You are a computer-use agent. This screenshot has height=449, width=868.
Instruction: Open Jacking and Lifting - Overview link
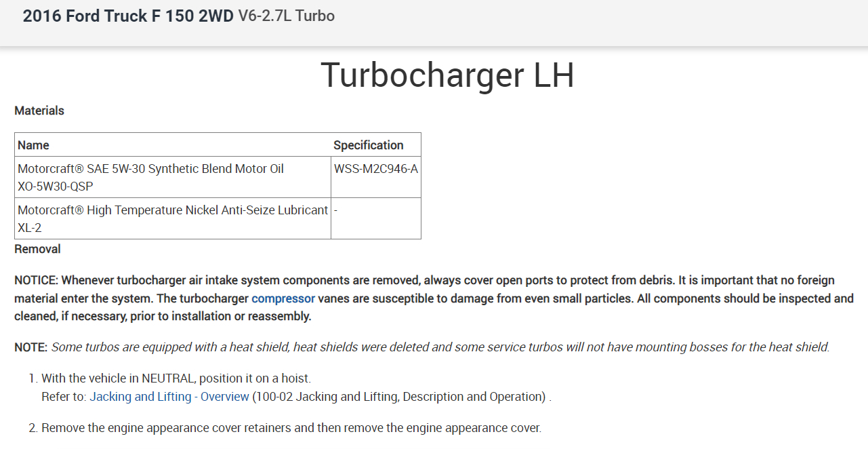pyautogui.click(x=169, y=397)
